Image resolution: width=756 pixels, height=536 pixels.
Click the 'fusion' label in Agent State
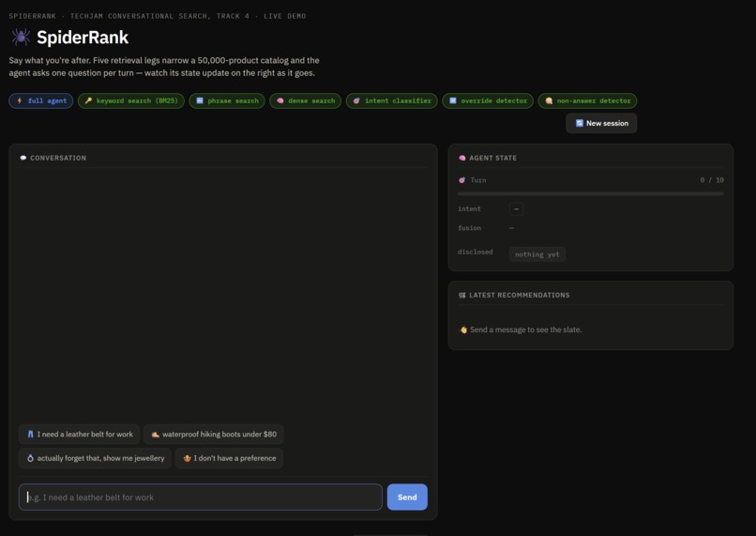pyautogui.click(x=469, y=228)
